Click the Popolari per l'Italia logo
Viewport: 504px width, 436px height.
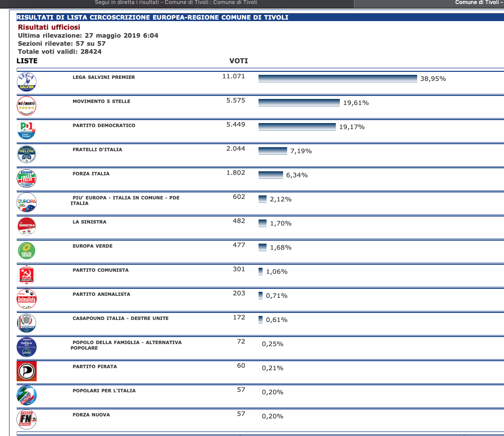[27, 395]
